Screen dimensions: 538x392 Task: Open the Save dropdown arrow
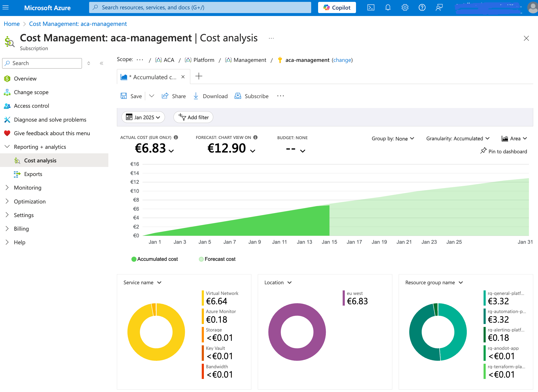coord(152,96)
